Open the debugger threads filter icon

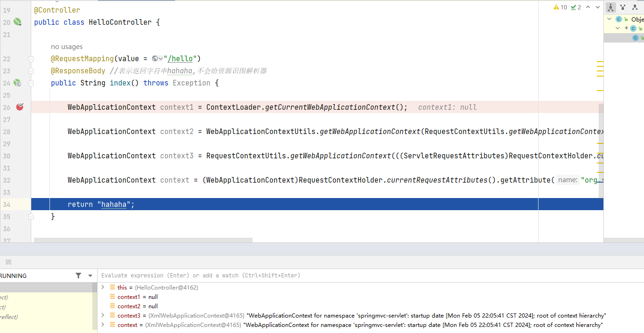[x=78, y=276]
